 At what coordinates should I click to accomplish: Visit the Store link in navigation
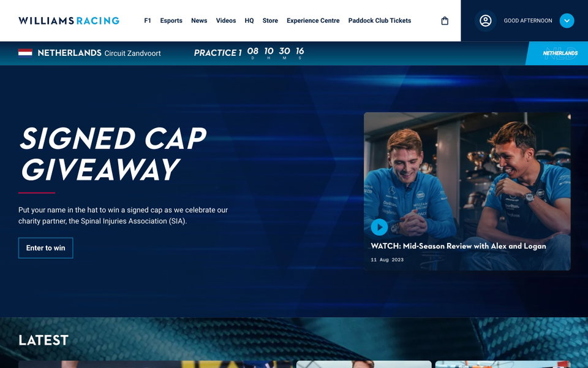coord(270,21)
